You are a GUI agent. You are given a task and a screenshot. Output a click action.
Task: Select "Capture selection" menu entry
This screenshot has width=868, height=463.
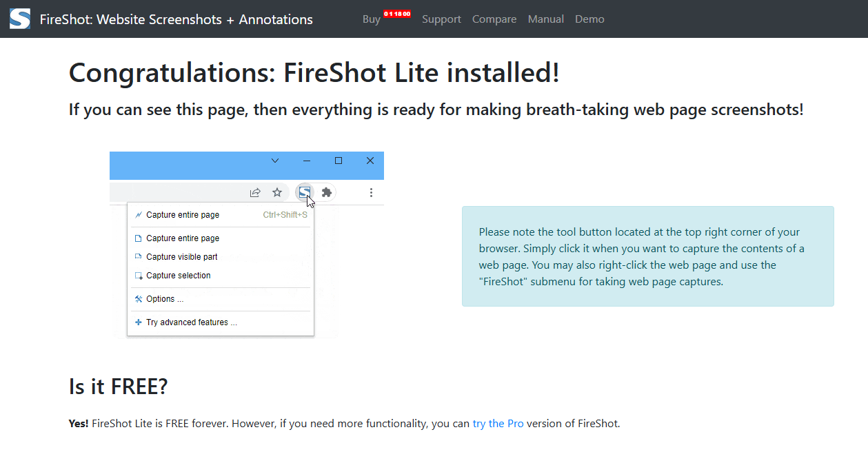tap(221, 276)
